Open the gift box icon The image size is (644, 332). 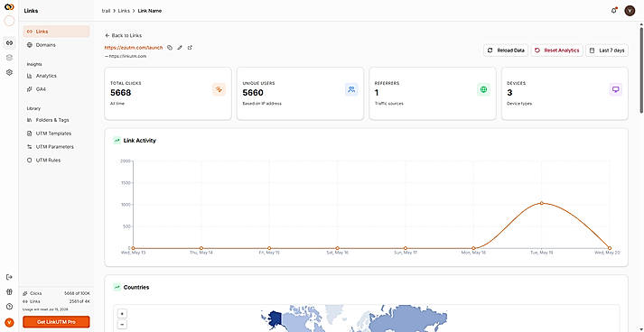[9, 291]
